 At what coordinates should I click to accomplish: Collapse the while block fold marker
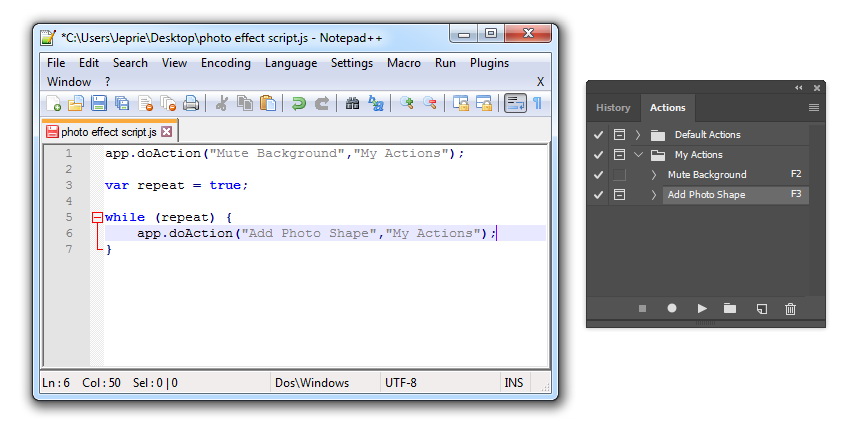(97, 217)
